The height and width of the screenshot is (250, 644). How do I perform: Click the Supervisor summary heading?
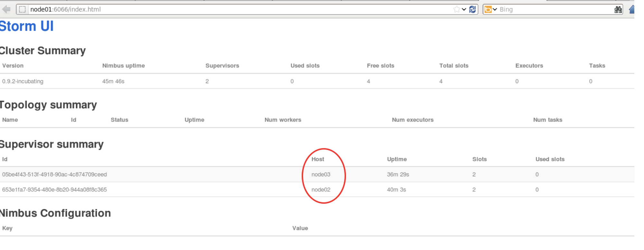pos(52,144)
